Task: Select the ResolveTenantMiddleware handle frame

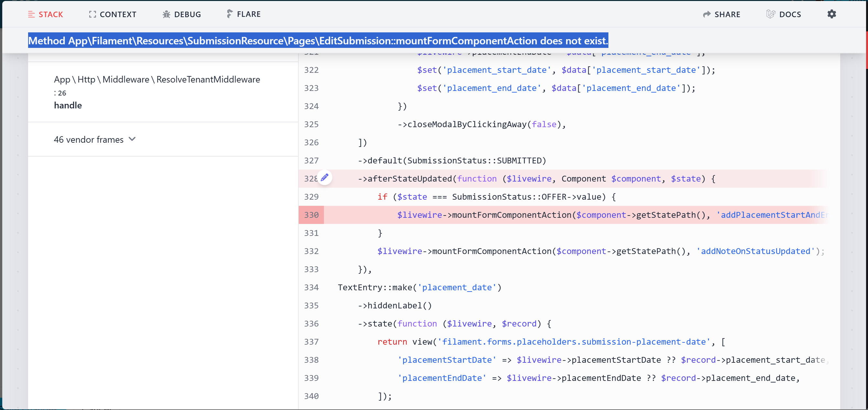Action: coord(157,92)
